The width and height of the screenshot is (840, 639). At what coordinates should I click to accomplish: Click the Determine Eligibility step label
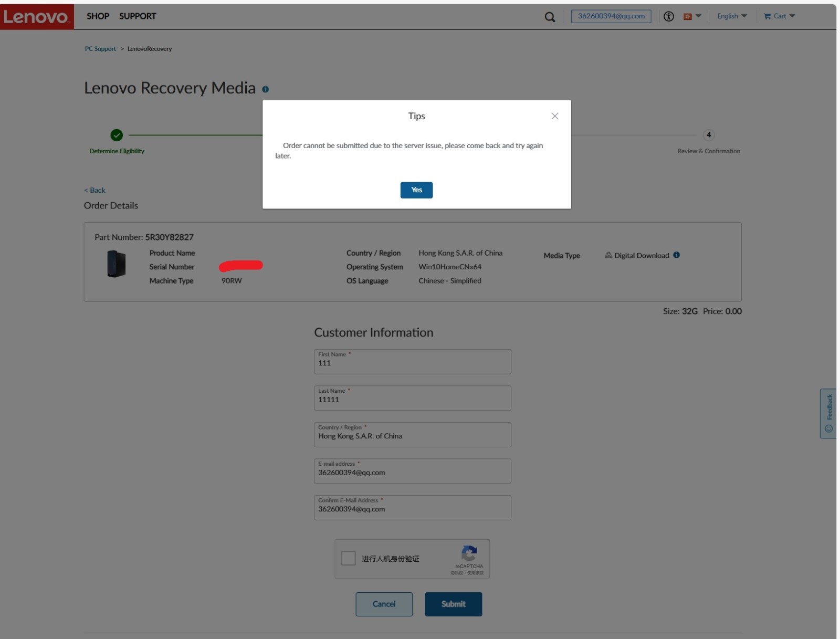[117, 151]
